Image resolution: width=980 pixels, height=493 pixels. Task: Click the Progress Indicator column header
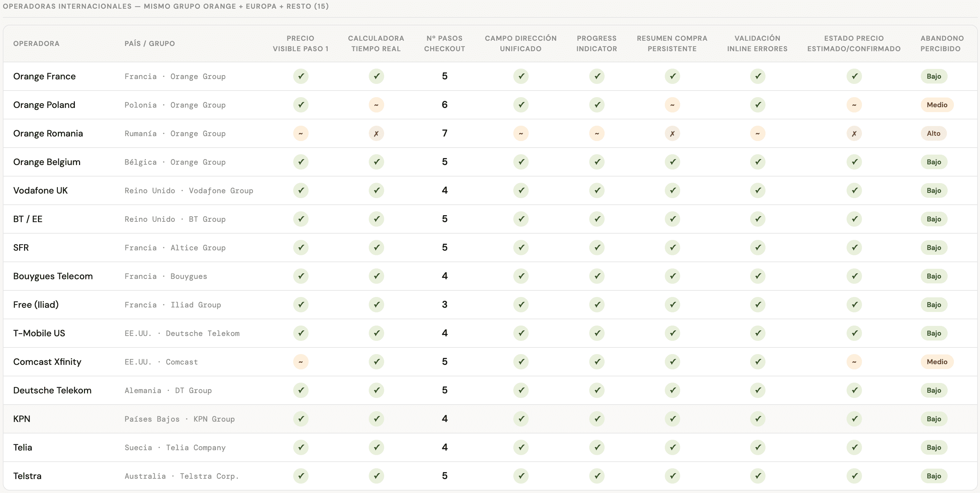point(597,44)
